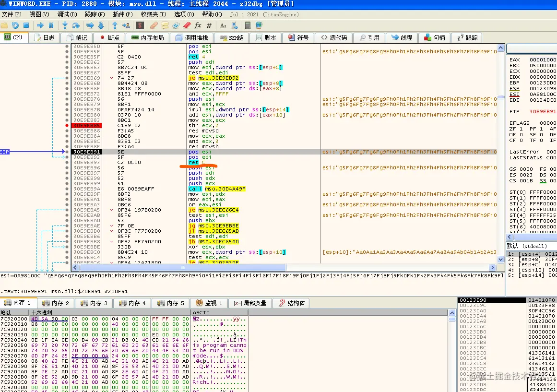
Task: Run to user code icon
Action: click(126, 25)
